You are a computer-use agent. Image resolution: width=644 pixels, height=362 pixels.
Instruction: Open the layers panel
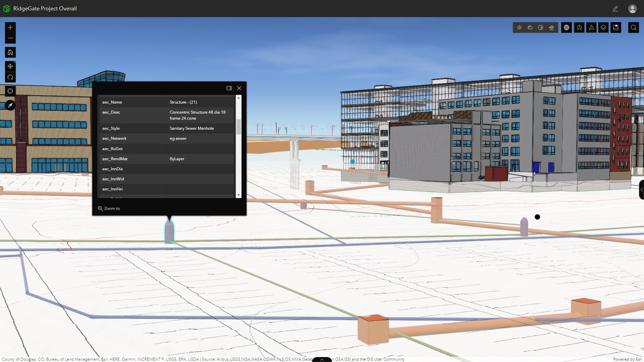point(603,27)
